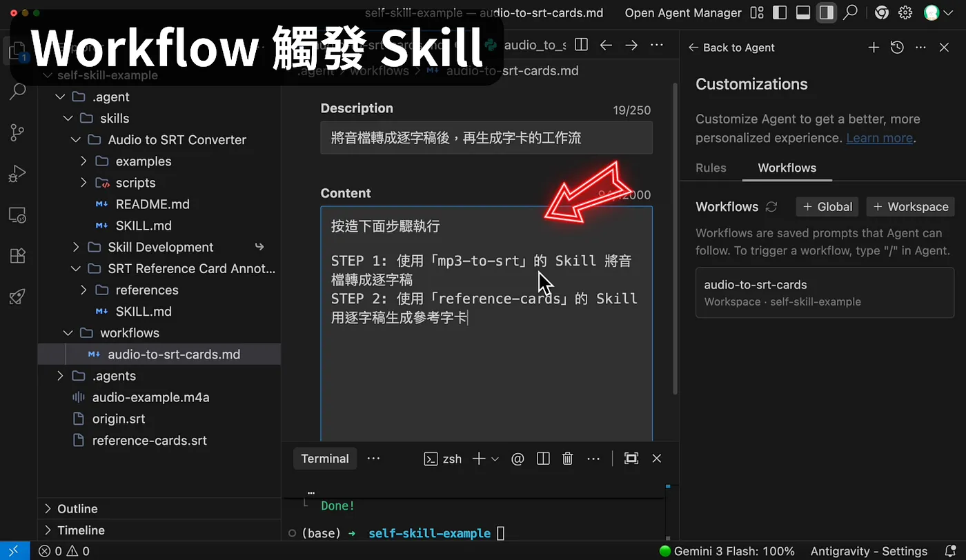Select the Terminal panel tab
This screenshot has height=560, width=966.
(x=325, y=459)
